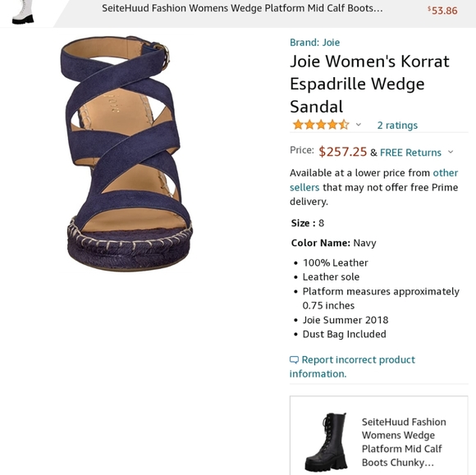Viewport: 476px width, 475px height.
Task: Click the sponsored product card box
Action: click(379, 436)
